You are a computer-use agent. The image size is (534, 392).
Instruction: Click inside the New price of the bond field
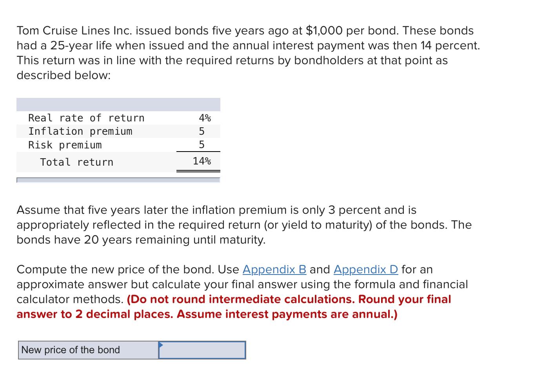[202, 350]
